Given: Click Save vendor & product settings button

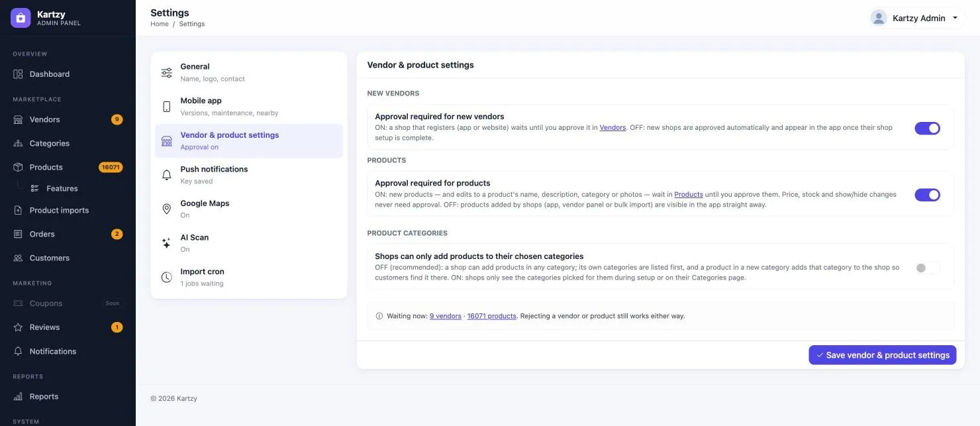Looking at the screenshot, I should pos(882,355).
